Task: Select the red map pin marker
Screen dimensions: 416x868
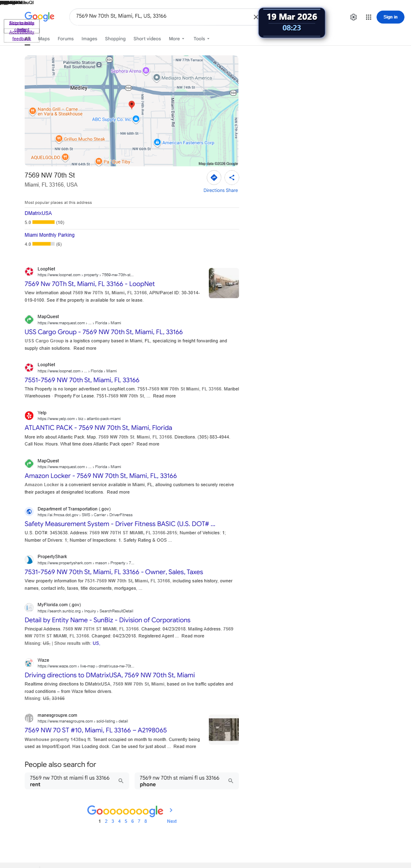Action: pyautogui.click(x=132, y=104)
